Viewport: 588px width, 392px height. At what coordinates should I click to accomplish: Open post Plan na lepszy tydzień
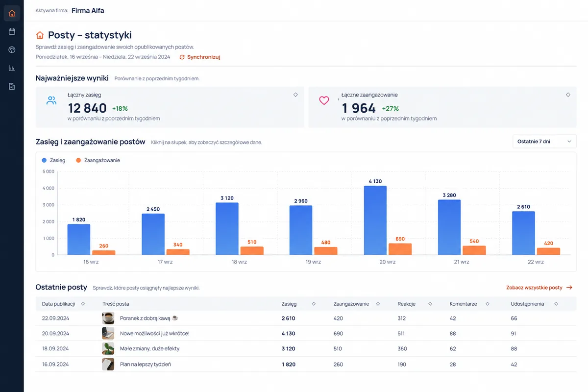click(146, 365)
